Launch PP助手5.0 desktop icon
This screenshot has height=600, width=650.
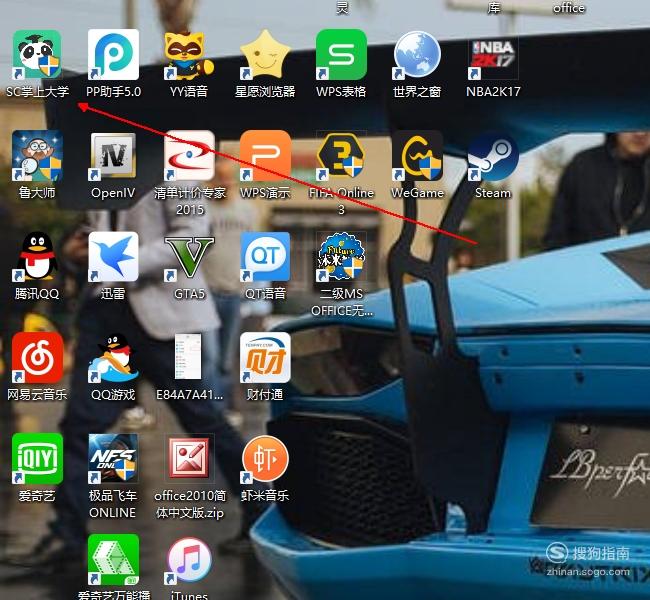(x=113, y=55)
